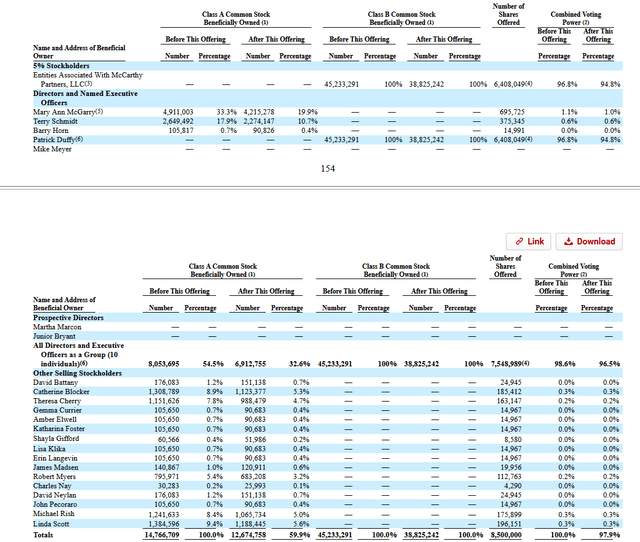Select the page number 154
This screenshot has width=640, height=542.
[x=328, y=169]
